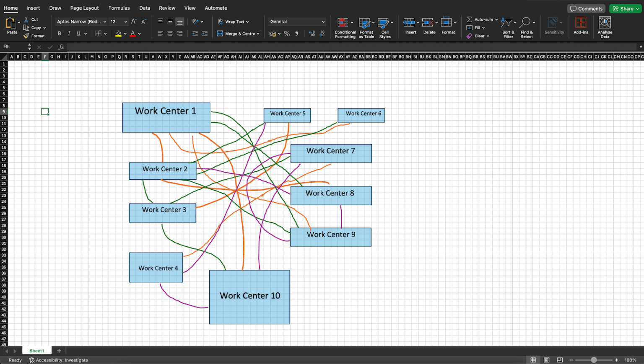Add a new sheet with the plus button

click(59, 351)
